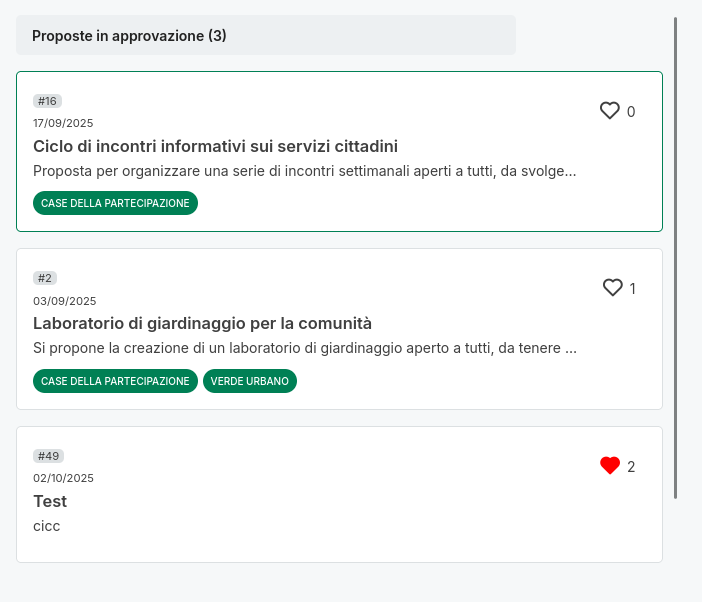Click the description text of proposal #16

304,171
